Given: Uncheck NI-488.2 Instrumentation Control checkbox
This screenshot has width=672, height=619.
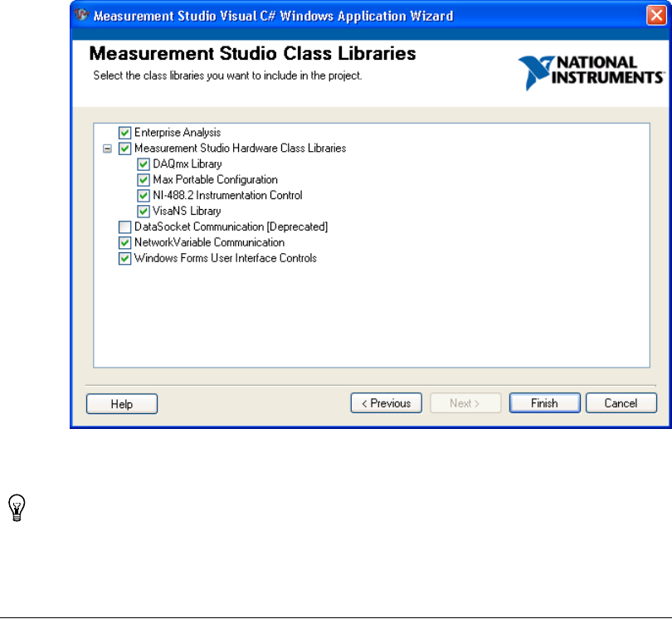Looking at the screenshot, I should tap(144, 196).
